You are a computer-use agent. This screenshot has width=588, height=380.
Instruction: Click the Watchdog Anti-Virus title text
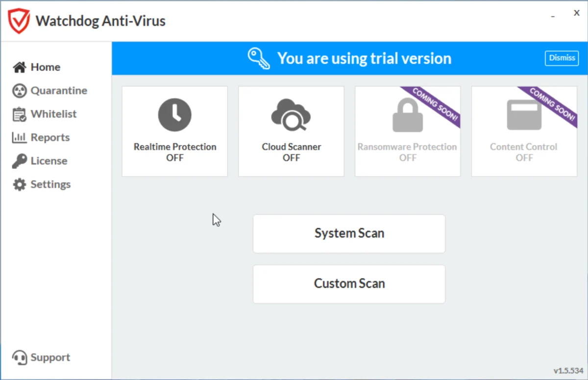(x=100, y=21)
